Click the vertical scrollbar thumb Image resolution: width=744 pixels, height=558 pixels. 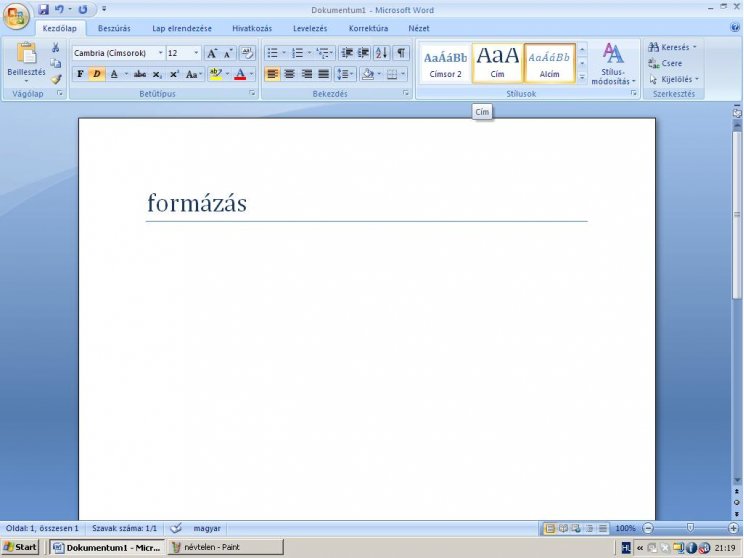(x=736, y=214)
